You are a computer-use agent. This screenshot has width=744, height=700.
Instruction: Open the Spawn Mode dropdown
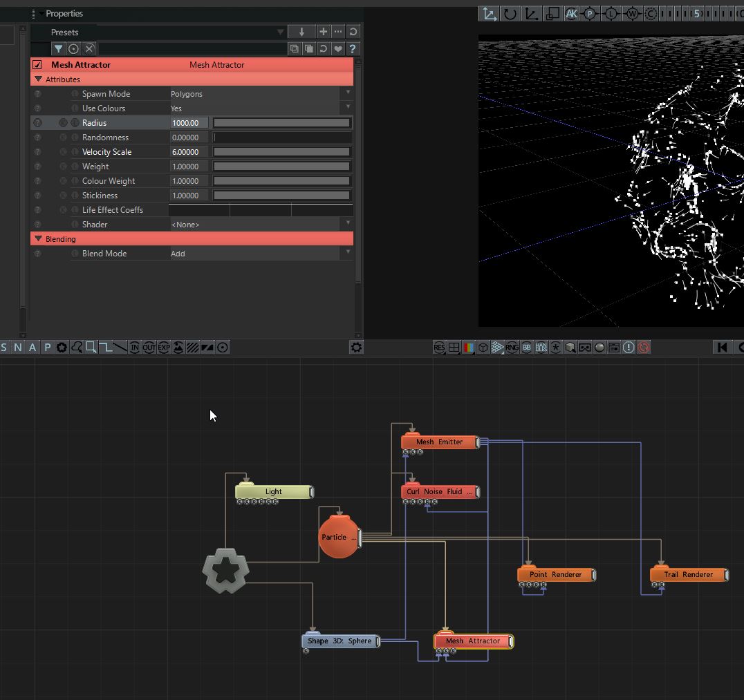pos(261,94)
